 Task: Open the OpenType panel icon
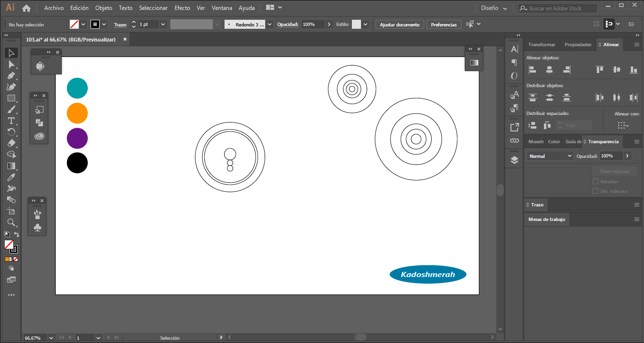(514, 75)
